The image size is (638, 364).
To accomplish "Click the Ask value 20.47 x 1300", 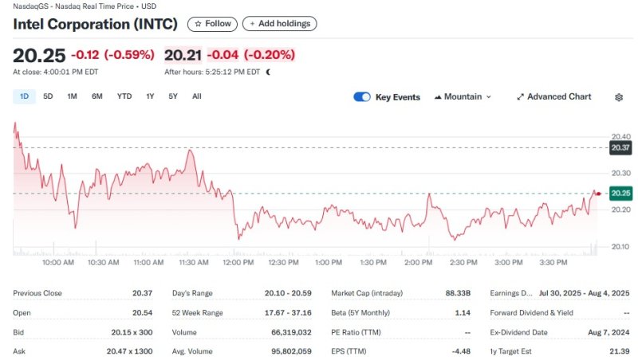I will coord(129,351).
